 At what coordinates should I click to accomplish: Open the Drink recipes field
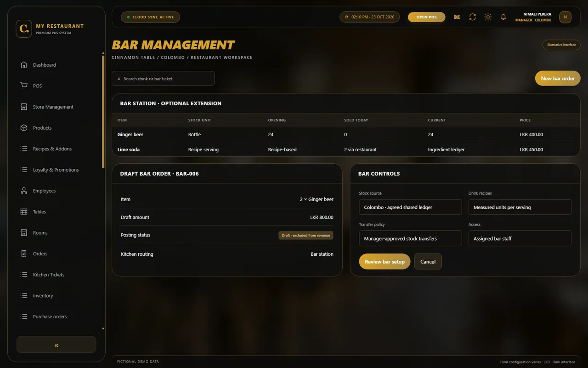tap(520, 207)
